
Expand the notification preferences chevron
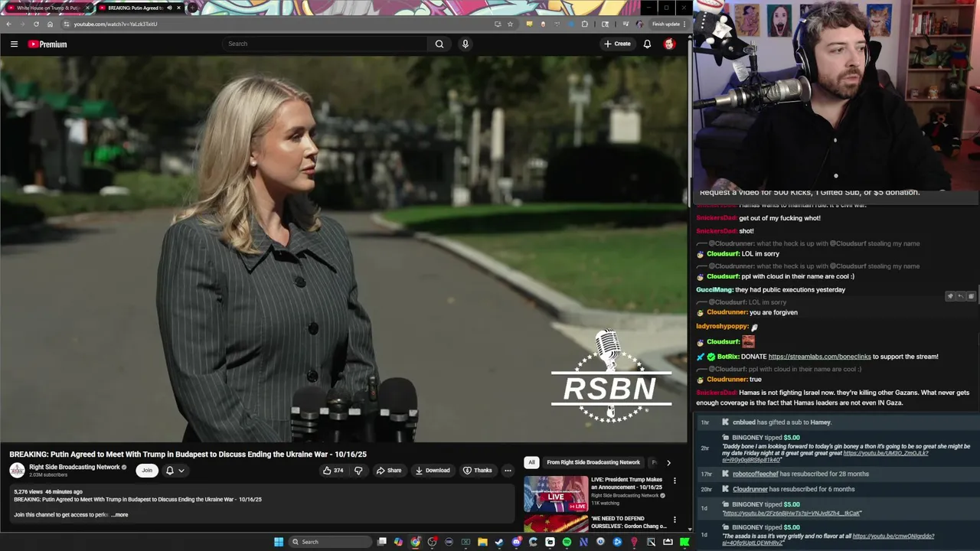[181, 471]
